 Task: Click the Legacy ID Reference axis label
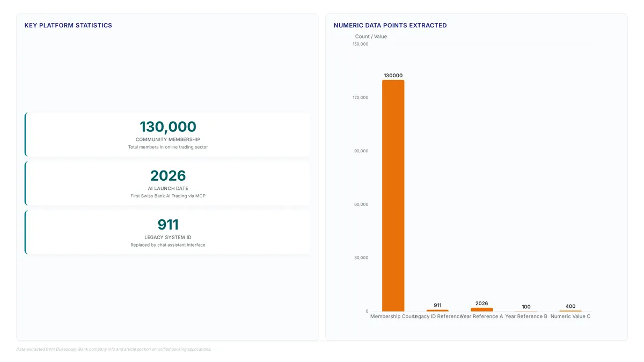point(437,316)
